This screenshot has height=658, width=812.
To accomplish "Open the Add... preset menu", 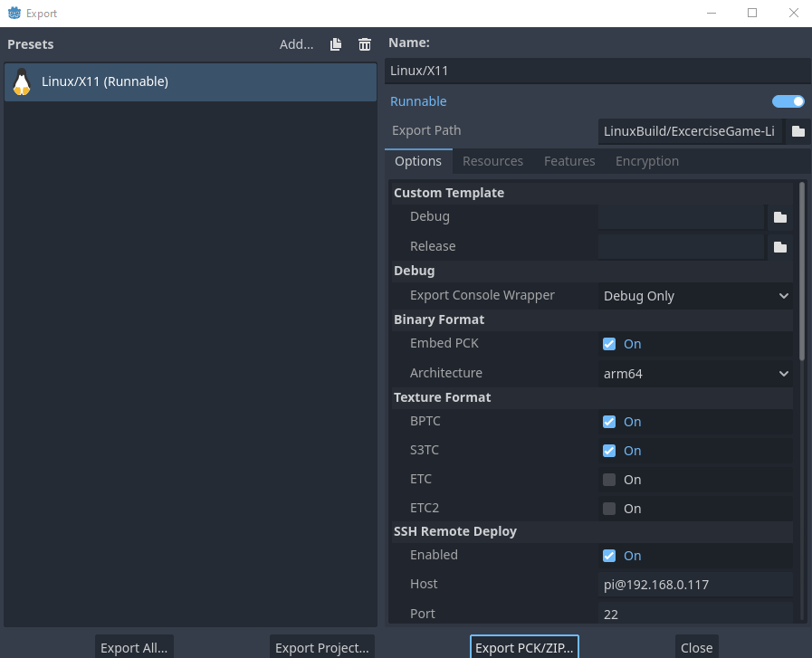I will coord(296,44).
